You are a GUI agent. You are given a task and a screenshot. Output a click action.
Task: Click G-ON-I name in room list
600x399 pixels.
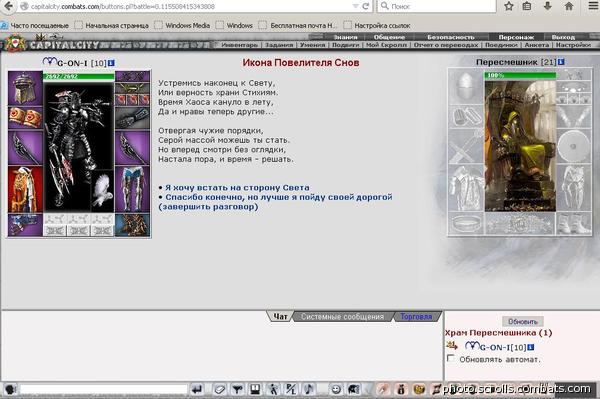(x=495, y=347)
